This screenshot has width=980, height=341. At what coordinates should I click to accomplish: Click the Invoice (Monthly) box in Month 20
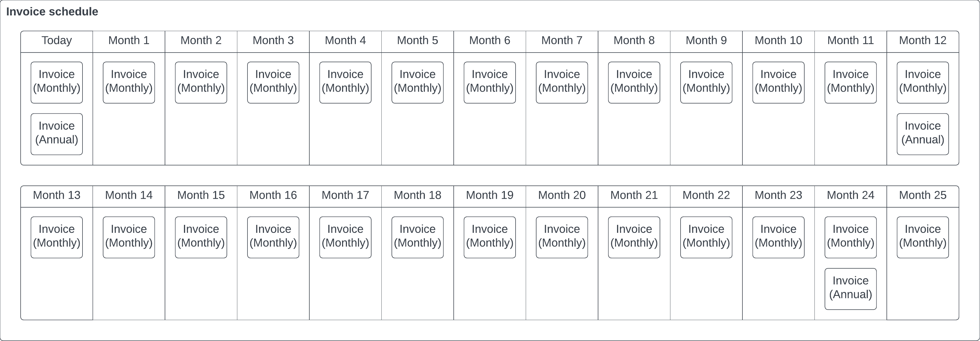[562, 238]
